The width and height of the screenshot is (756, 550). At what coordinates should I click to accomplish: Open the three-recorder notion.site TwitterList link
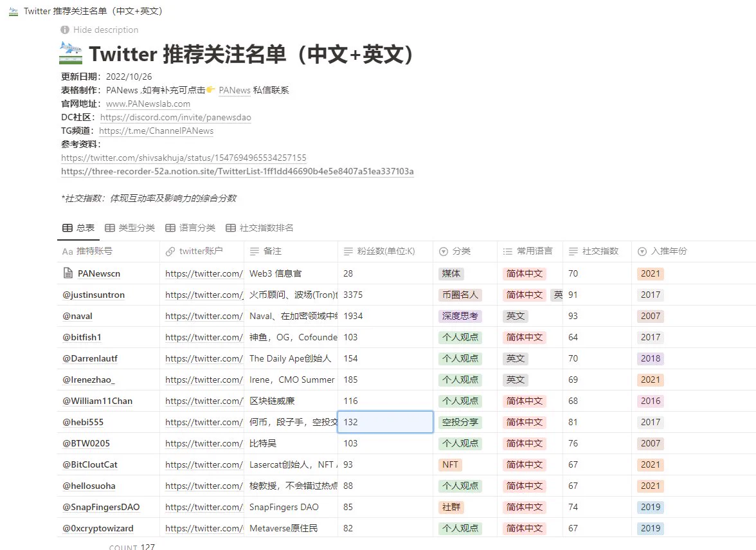237,171
